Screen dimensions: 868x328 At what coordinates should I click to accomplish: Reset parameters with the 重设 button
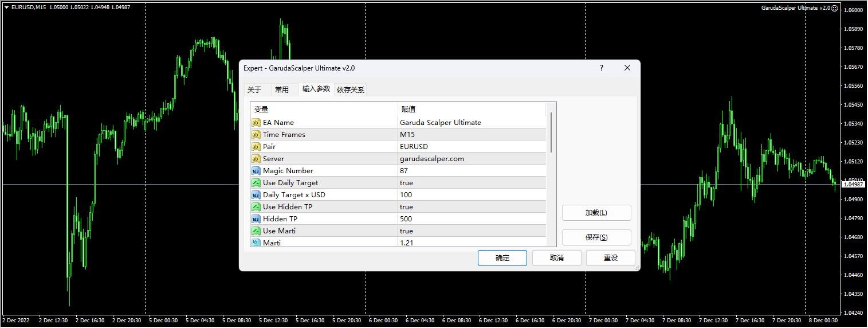pos(611,258)
